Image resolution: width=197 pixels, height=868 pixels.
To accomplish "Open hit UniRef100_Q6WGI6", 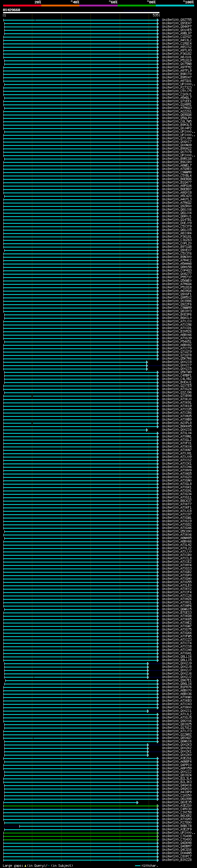I will point(177,741).
